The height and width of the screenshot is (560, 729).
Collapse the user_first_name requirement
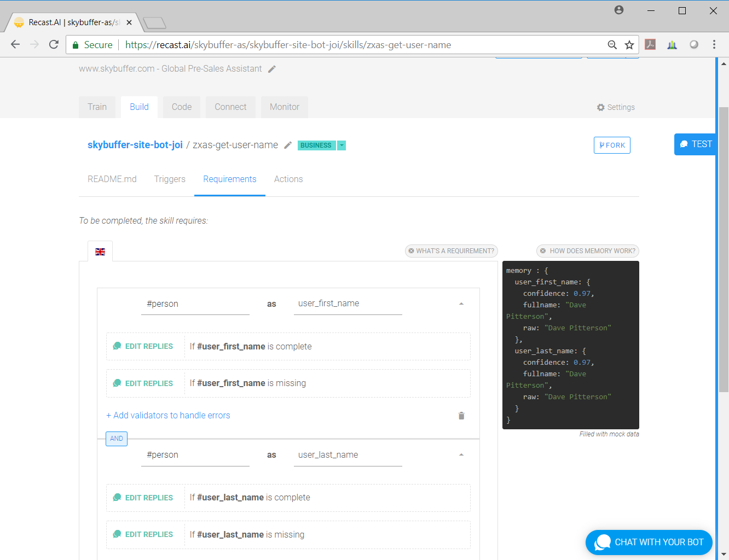tap(461, 304)
